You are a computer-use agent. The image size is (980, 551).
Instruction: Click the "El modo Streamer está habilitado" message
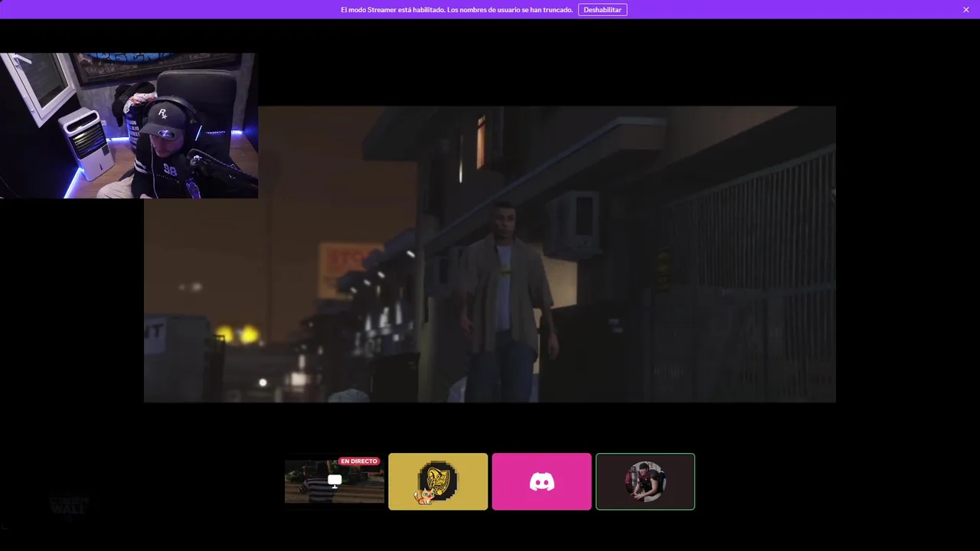click(456, 10)
